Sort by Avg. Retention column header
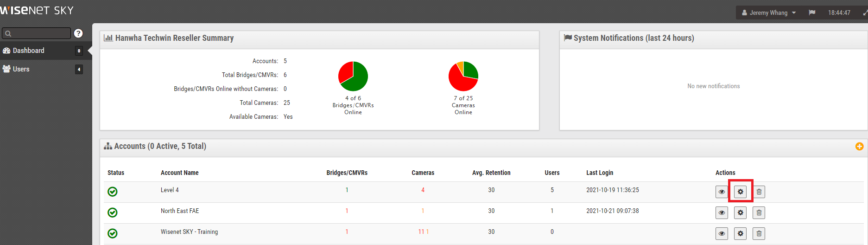The image size is (868, 245). (x=491, y=173)
